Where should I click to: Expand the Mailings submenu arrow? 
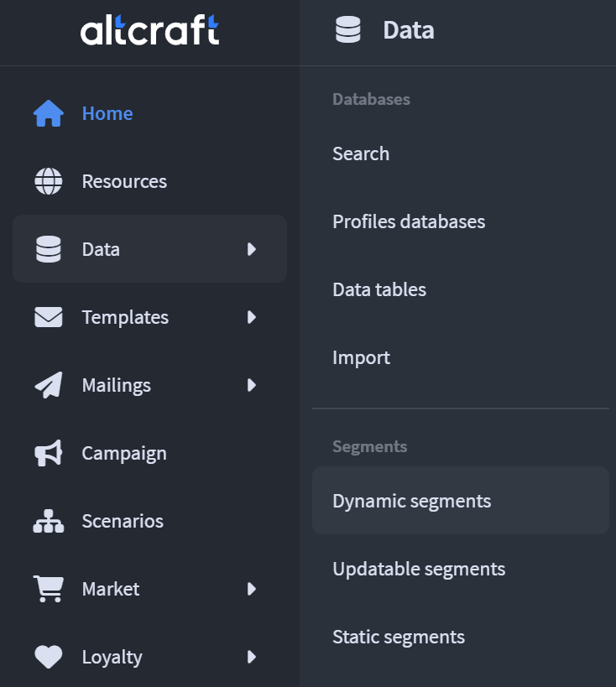(x=251, y=385)
